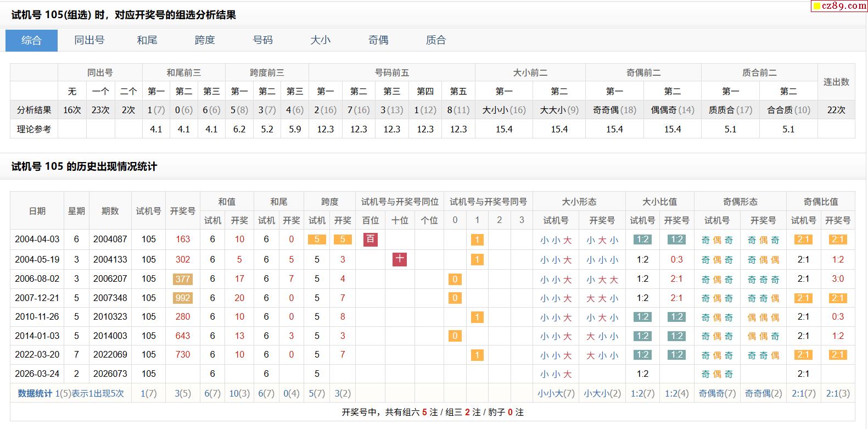
Task: Click the red 十 position badge
Action: click(400, 259)
